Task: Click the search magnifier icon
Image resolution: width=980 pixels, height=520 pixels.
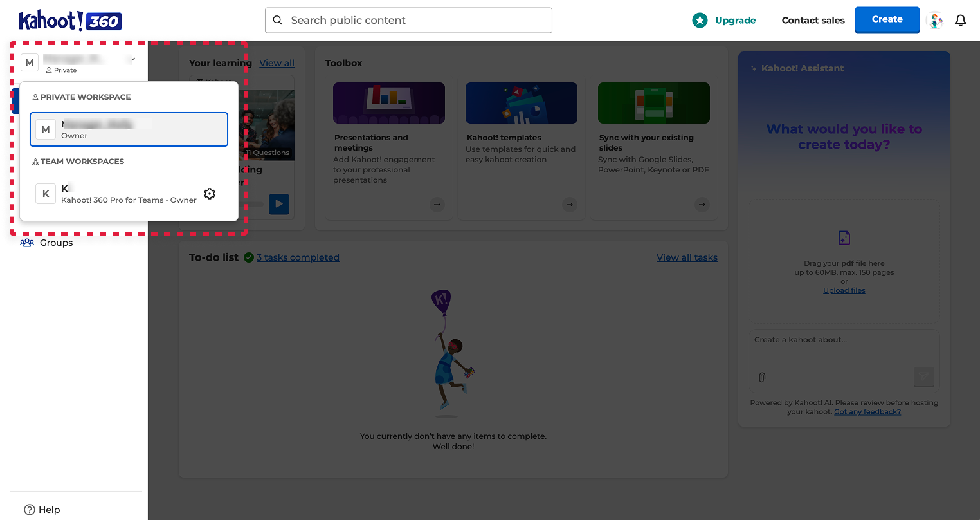Action: click(x=278, y=21)
